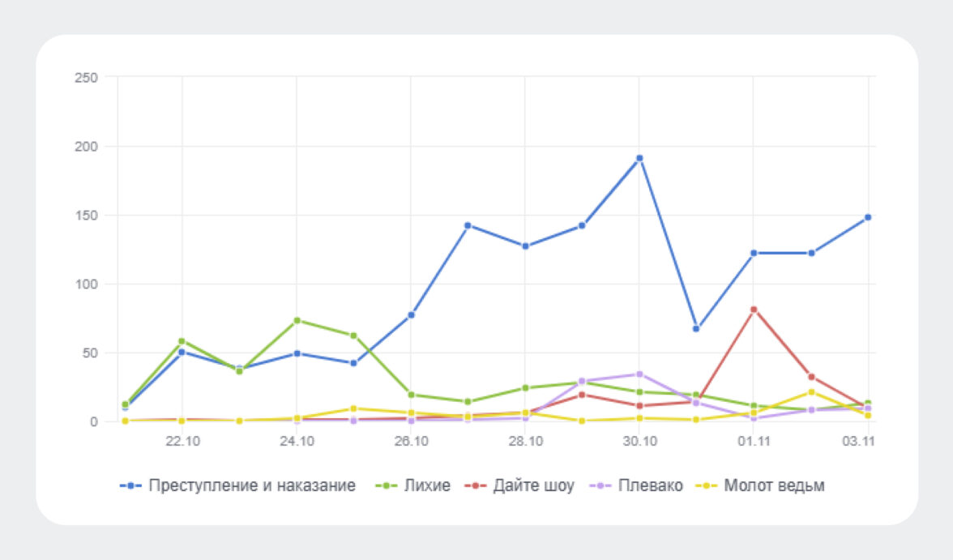The width and height of the screenshot is (953, 560).
Task: Select the blue line's final point at 03.11
Action: tap(868, 217)
